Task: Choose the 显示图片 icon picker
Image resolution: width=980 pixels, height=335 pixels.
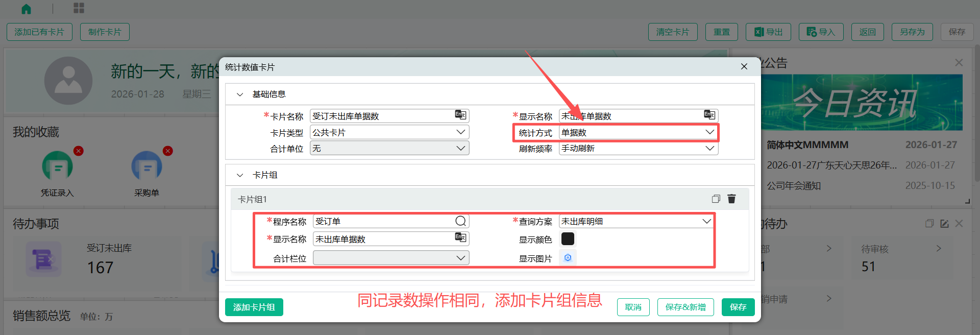Action: 568,258
